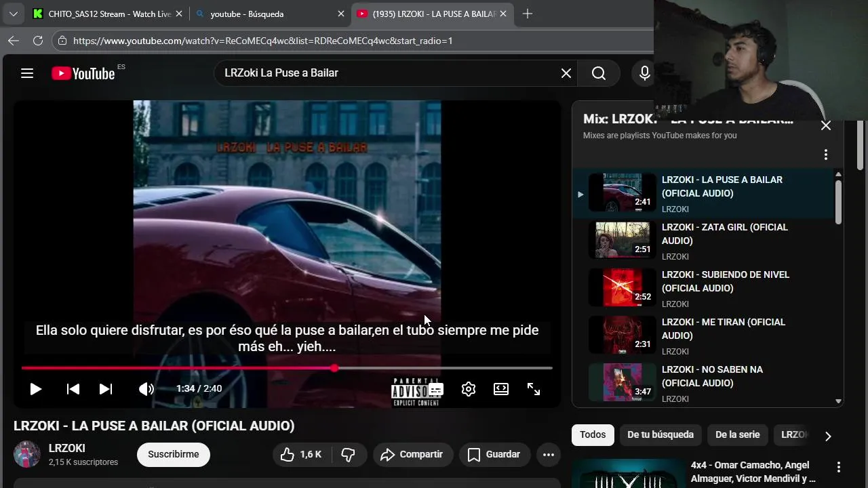Open the 4x4 - Omar Camacho recommended video
Screen dimensions: 868x488
pos(753,472)
